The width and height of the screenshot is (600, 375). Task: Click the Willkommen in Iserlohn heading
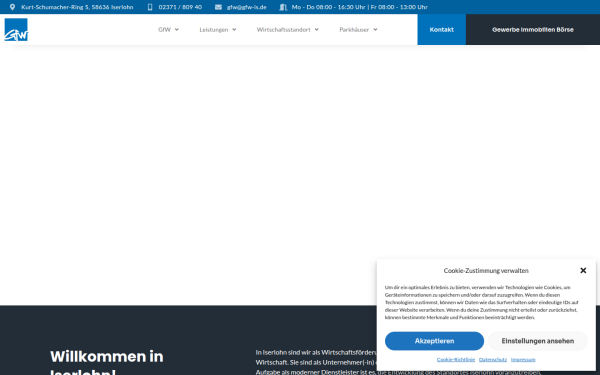tap(107, 362)
